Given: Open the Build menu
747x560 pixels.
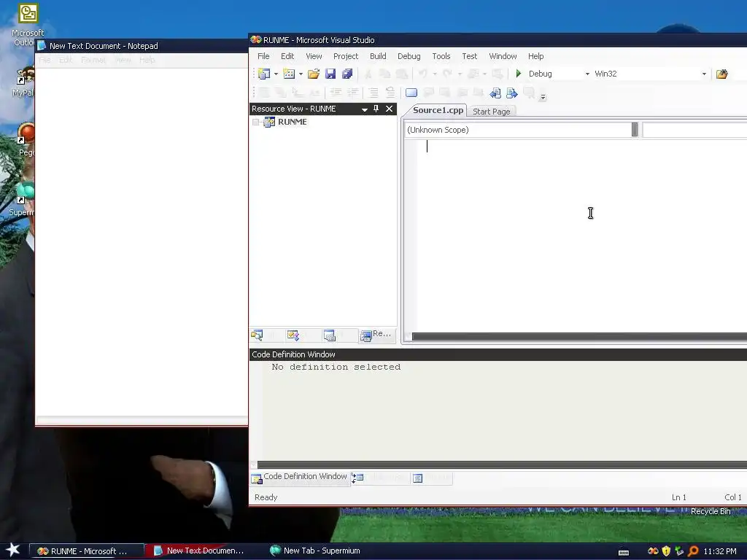Looking at the screenshot, I should 379,56.
